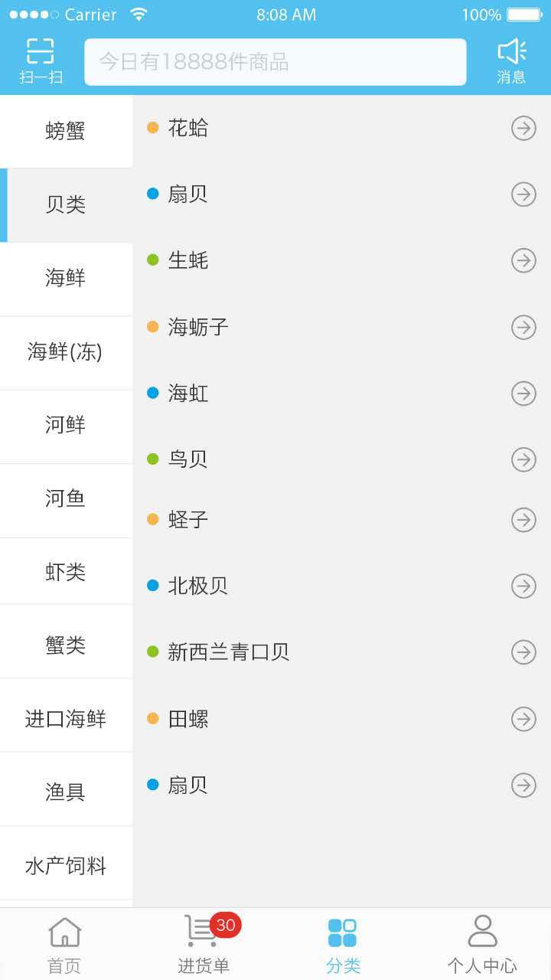This screenshot has height=980, width=551.
Task: Switch to the 进口海鲜 category
Action: click(66, 719)
